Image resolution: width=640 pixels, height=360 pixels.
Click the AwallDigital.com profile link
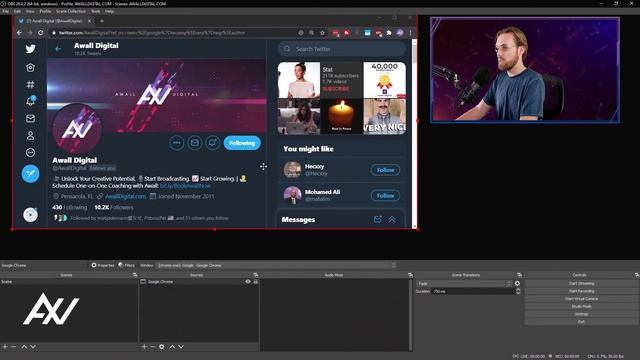pyautogui.click(x=125, y=196)
